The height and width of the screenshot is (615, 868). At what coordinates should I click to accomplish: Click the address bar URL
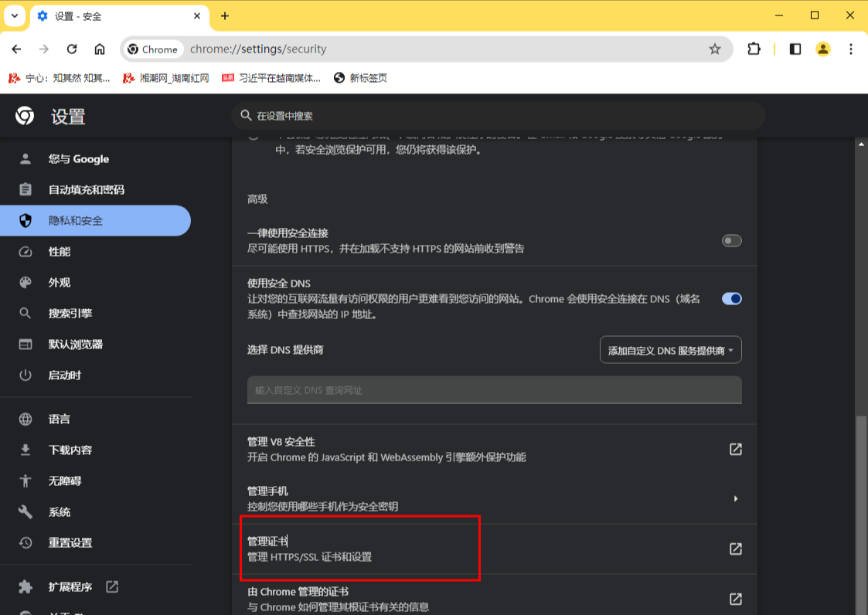[x=258, y=49]
